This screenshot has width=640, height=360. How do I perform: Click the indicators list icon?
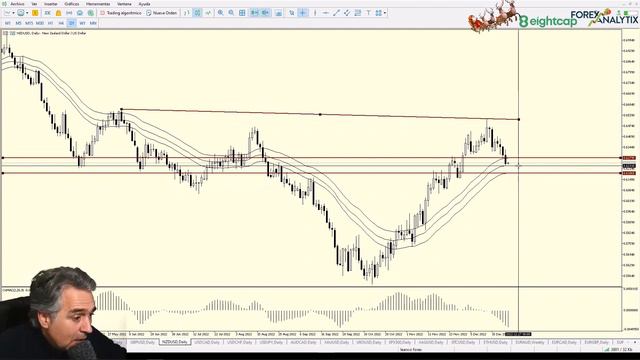coord(279,13)
